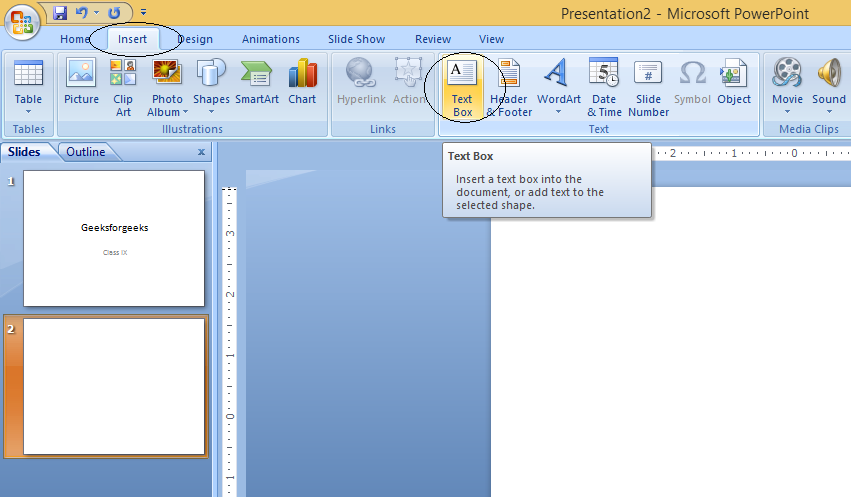Image resolution: width=851 pixels, height=497 pixels.
Task: Open the undo history dropdown arrow
Action: (96, 12)
